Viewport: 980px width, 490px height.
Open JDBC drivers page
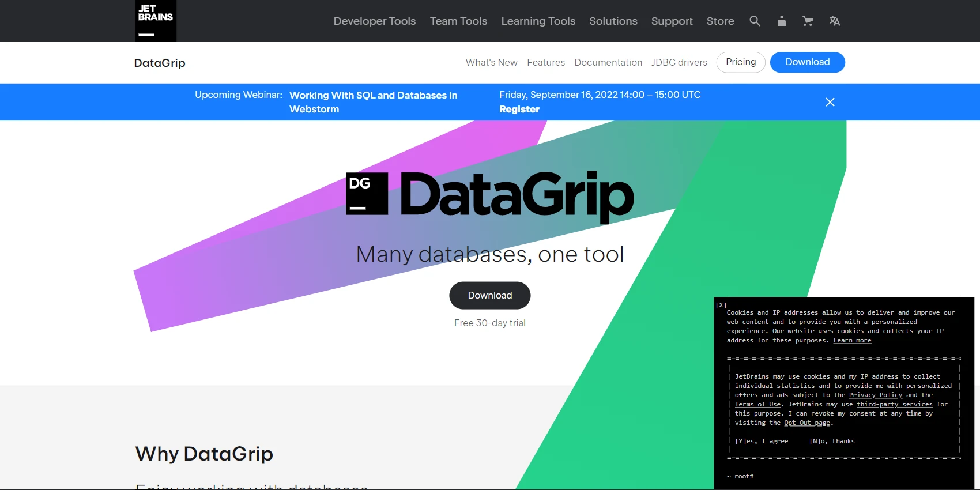[679, 62]
